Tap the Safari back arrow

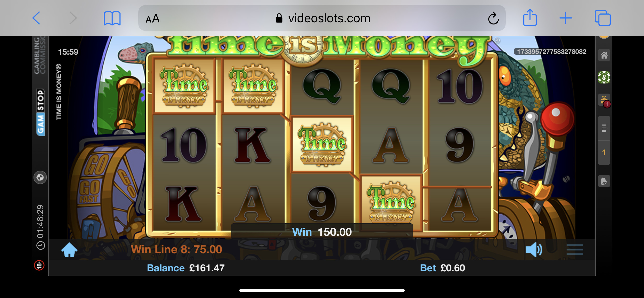36,18
